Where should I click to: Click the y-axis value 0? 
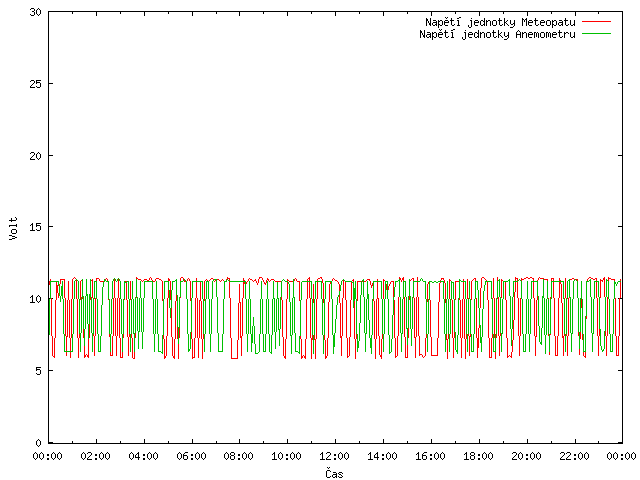(x=39, y=443)
